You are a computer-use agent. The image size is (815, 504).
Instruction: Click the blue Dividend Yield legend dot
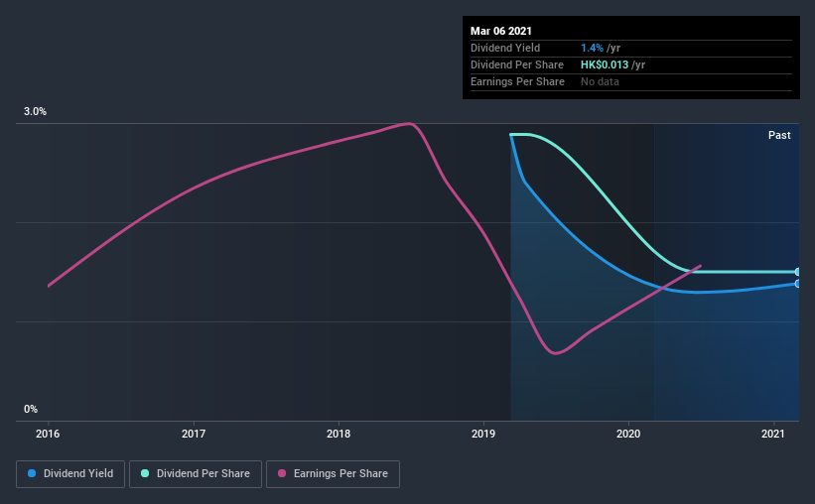tap(32, 473)
